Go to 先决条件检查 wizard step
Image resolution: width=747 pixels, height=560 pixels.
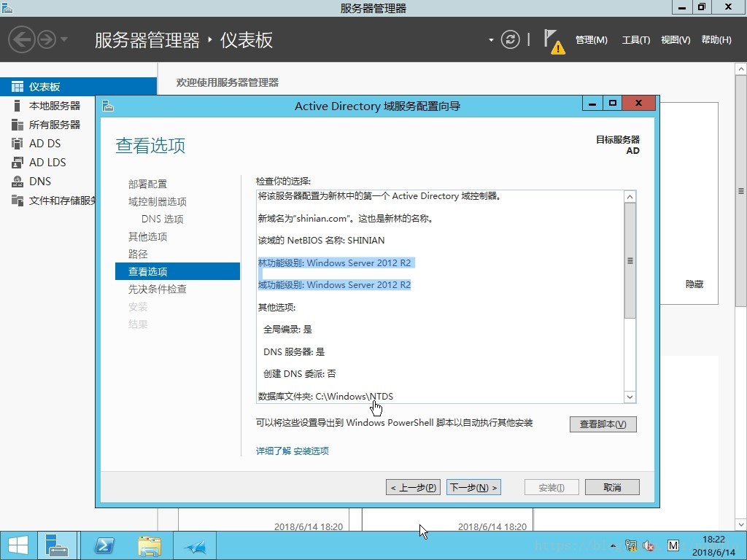pyautogui.click(x=158, y=289)
